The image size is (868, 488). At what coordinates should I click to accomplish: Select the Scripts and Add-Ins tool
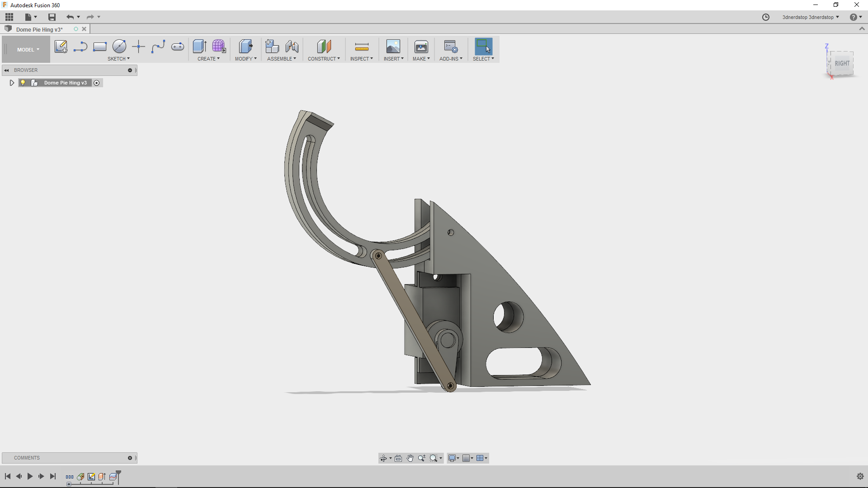pos(451,46)
